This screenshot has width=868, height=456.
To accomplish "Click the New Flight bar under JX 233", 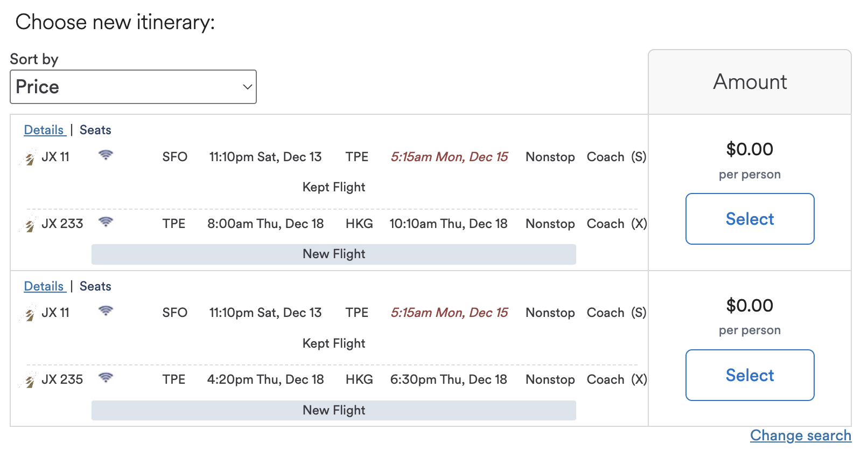I will coord(334,254).
